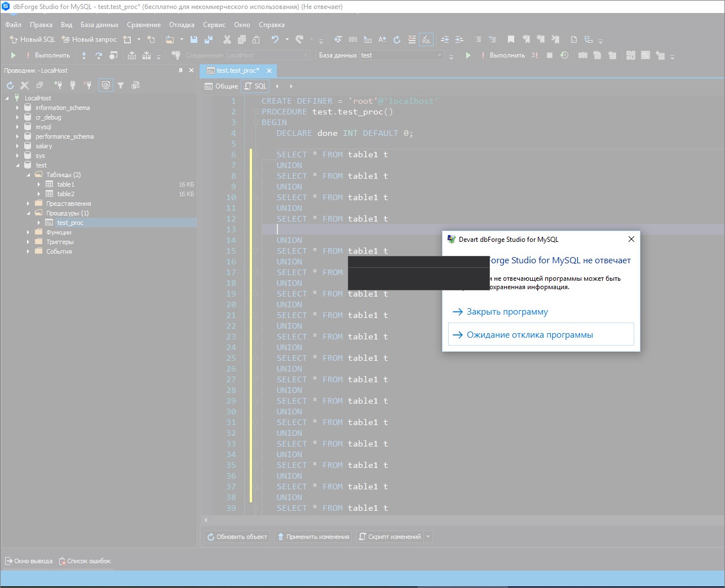Collapse the test database node
Viewport: 725px width, 588px height.
(17, 165)
